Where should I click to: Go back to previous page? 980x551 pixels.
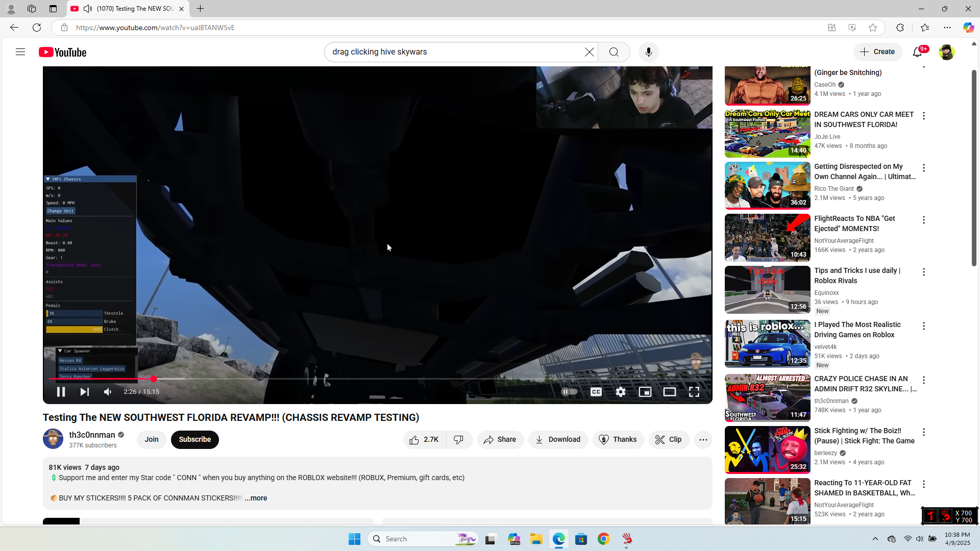(14, 28)
